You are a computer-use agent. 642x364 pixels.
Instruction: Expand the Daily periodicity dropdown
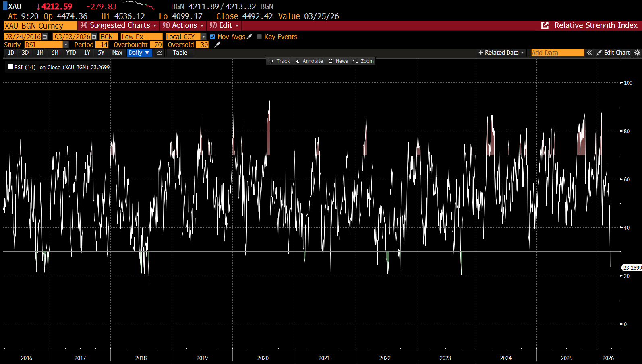[139, 53]
